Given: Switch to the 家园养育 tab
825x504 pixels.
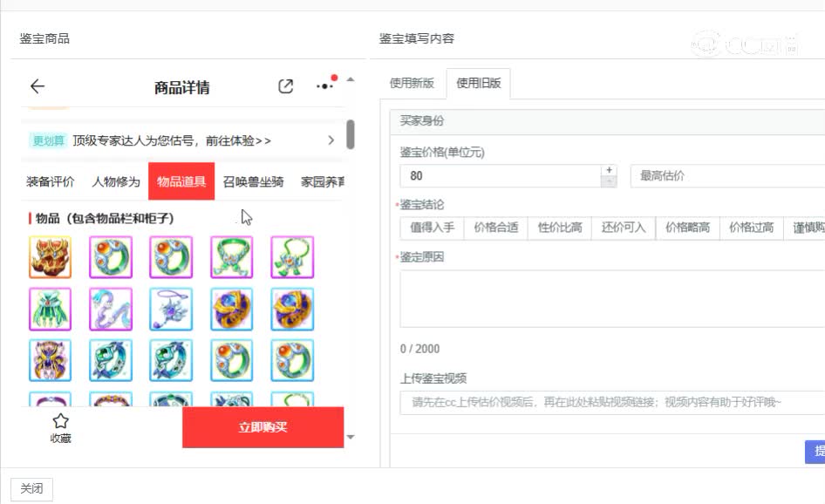Looking at the screenshot, I should click(323, 181).
